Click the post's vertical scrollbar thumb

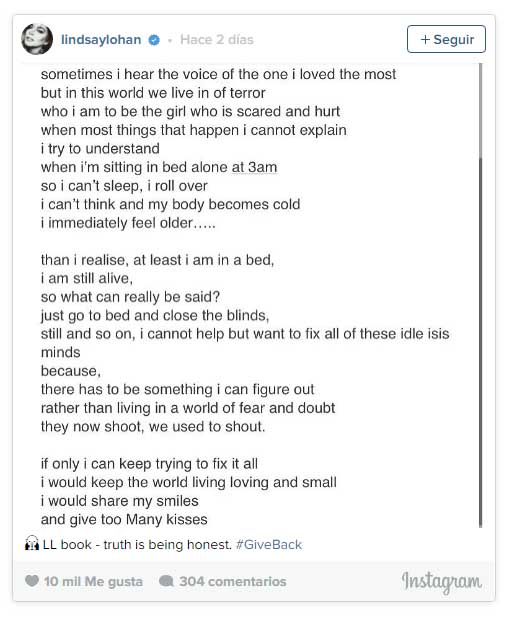480,342
